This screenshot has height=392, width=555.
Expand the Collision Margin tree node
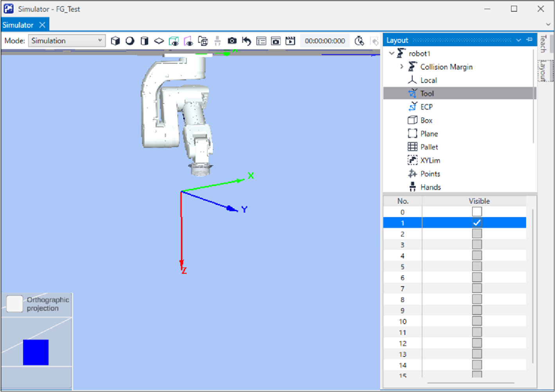[x=402, y=67]
